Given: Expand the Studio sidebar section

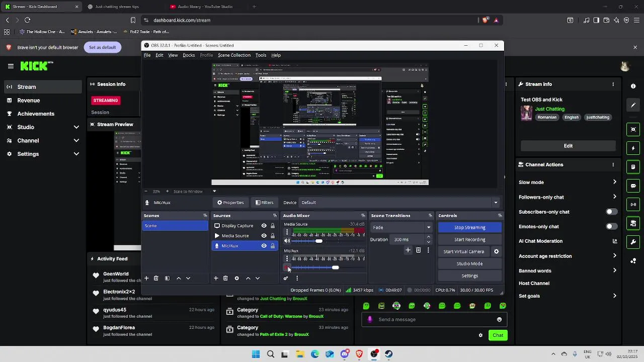Looking at the screenshot, I should pyautogui.click(x=76, y=127).
